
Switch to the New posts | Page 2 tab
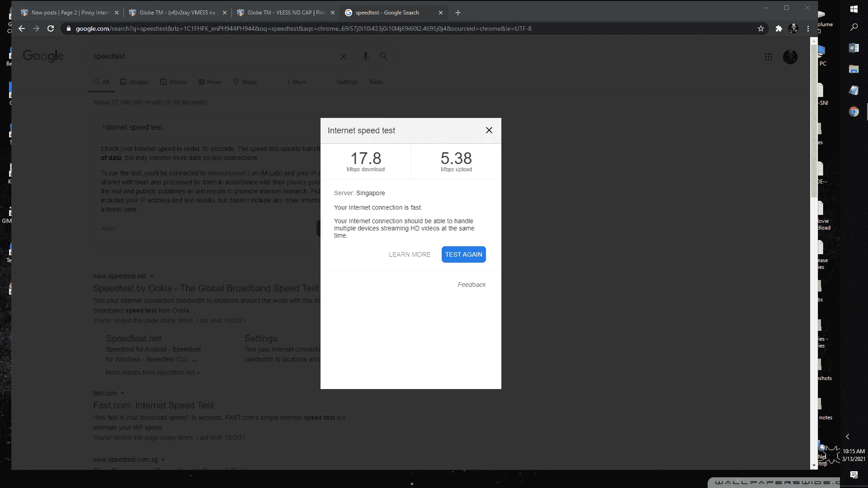click(x=70, y=13)
